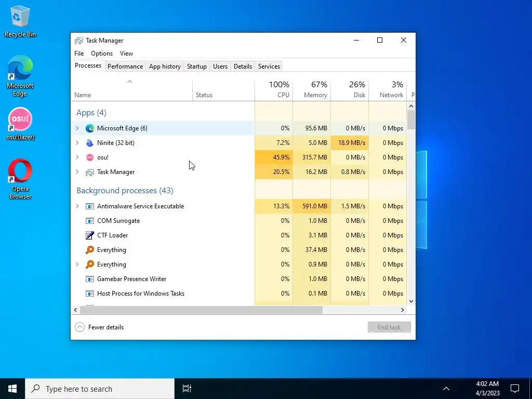Click the Task Manager title bar icon
532x399 pixels.
[x=79, y=41]
